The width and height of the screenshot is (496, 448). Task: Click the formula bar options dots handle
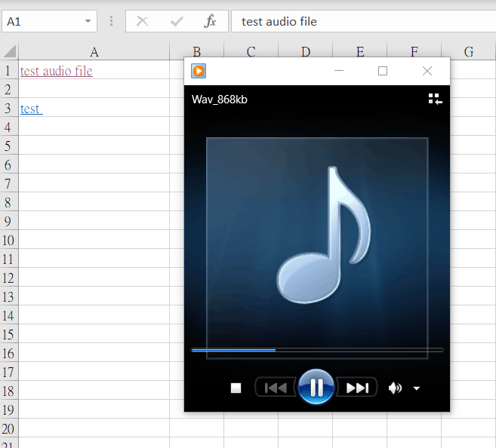111,21
